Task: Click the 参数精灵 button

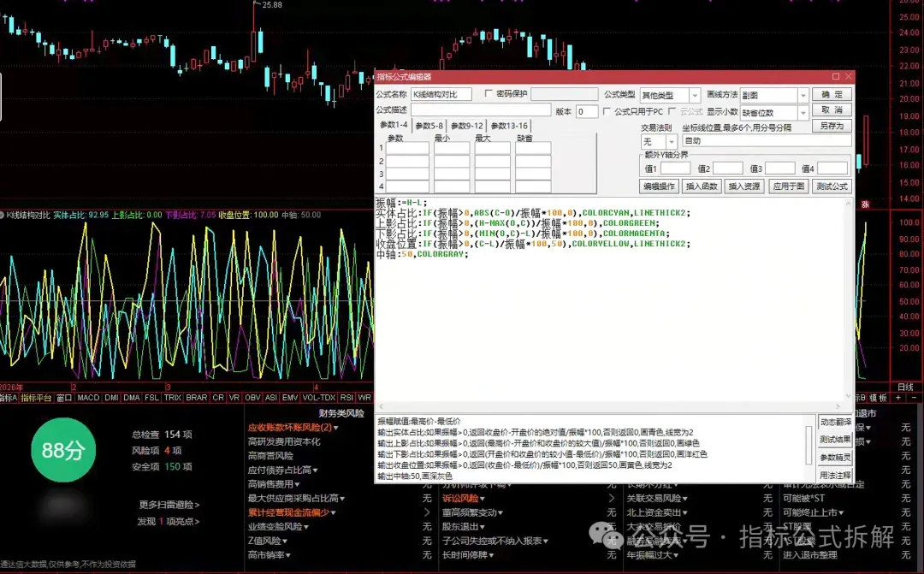Action: click(x=835, y=458)
